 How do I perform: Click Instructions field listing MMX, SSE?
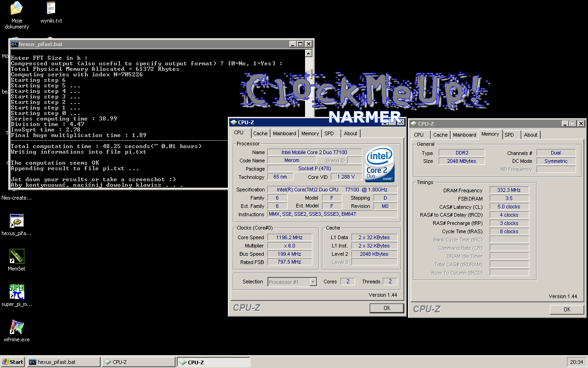point(333,214)
